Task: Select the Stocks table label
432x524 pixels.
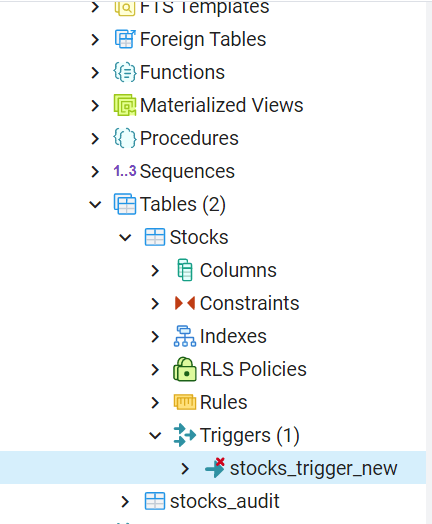Action: [x=199, y=237]
